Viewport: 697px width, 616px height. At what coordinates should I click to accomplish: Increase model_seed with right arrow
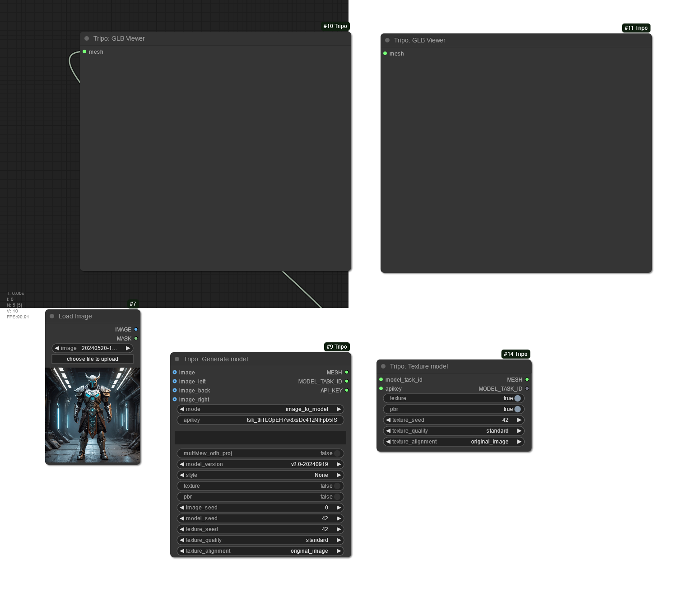click(x=339, y=518)
